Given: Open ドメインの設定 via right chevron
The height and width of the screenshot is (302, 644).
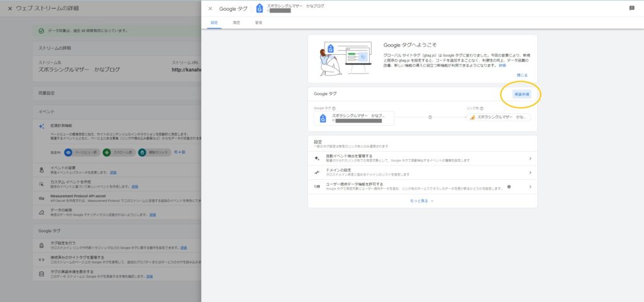Looking at the screenshot, I should pyautogui.click(x=530, y=172).
